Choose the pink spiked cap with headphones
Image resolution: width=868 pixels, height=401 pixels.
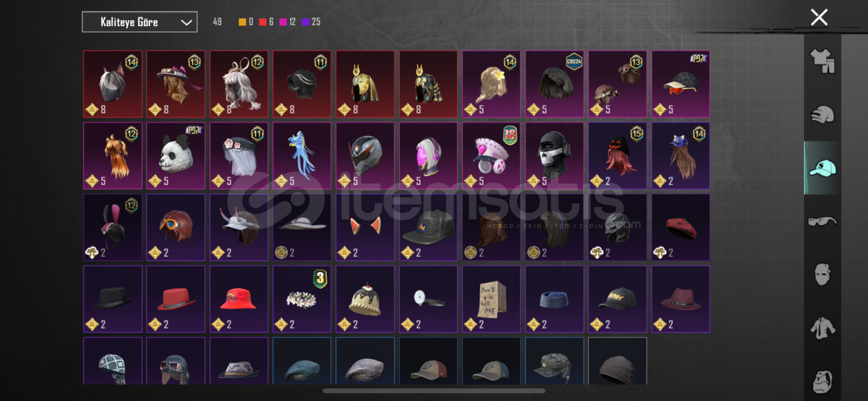pos(491,156)
